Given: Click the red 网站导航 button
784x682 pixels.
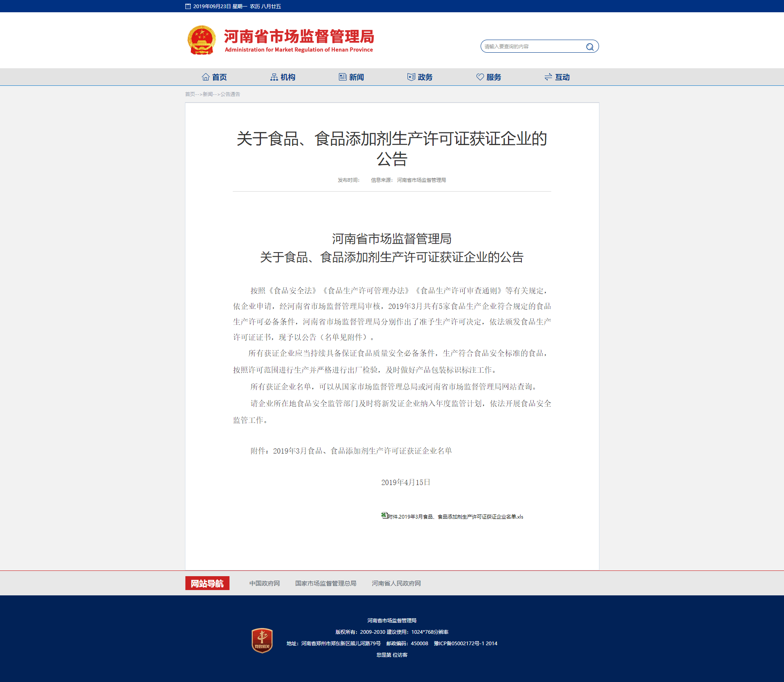Looking at the screenshot, I should [207, 583].
